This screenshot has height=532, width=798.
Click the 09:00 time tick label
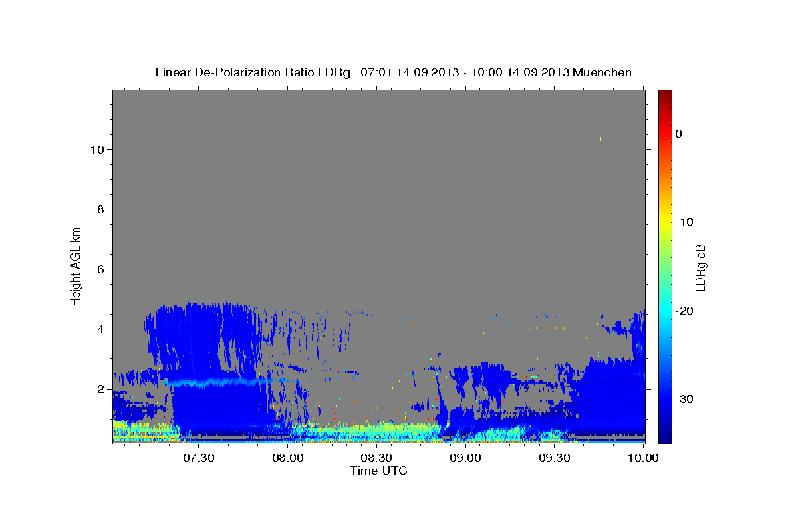pyautogui.click(x=465, y=458)
